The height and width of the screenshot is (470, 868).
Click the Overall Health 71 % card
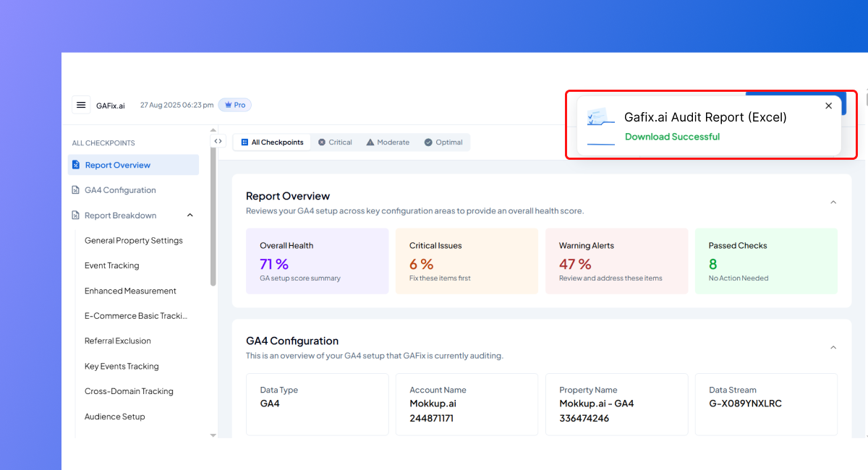coord(317,261)
